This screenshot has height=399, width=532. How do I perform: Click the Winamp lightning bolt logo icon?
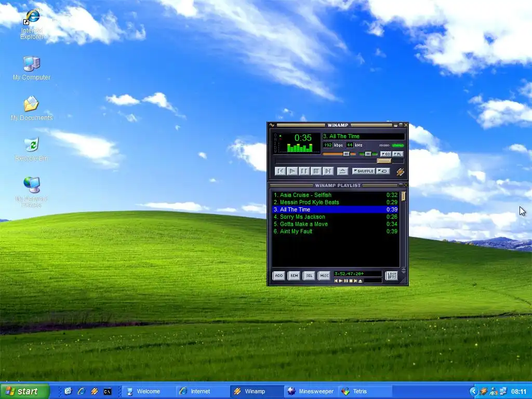401,172
